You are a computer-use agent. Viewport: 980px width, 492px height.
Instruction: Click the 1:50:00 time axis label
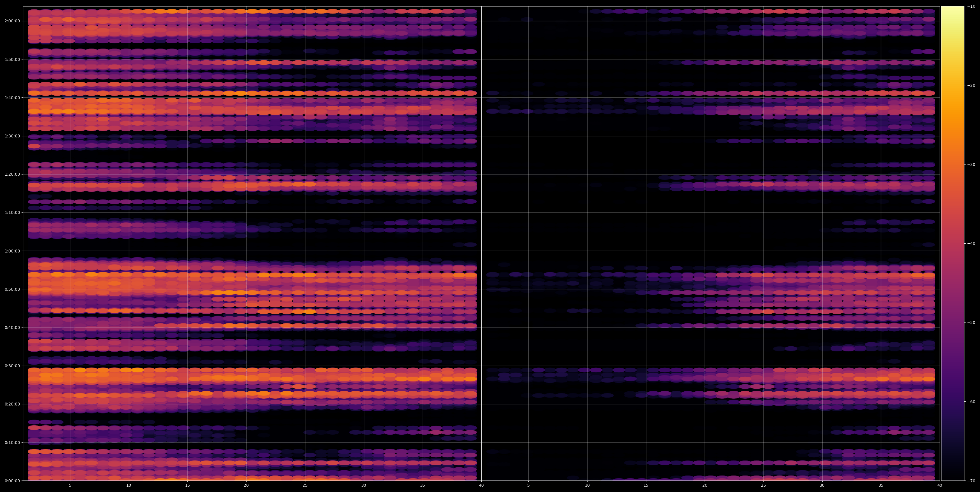pyautogui.click(x=13, y=59)
